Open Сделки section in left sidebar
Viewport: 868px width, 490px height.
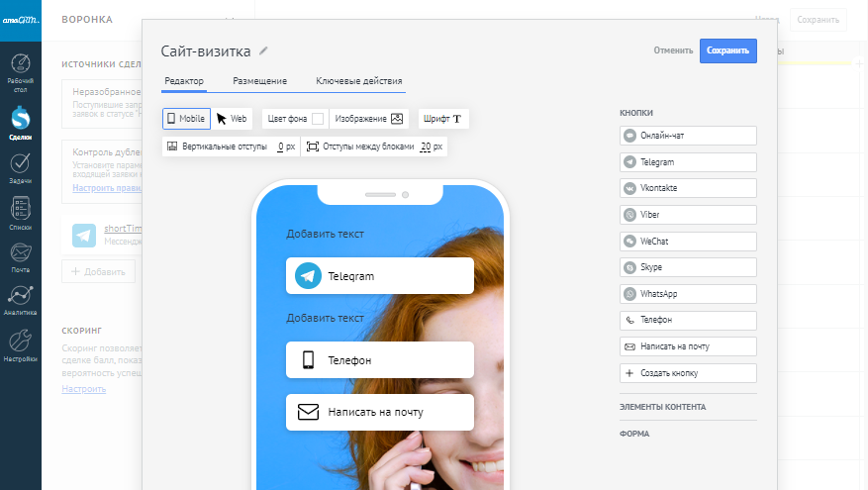20,124
